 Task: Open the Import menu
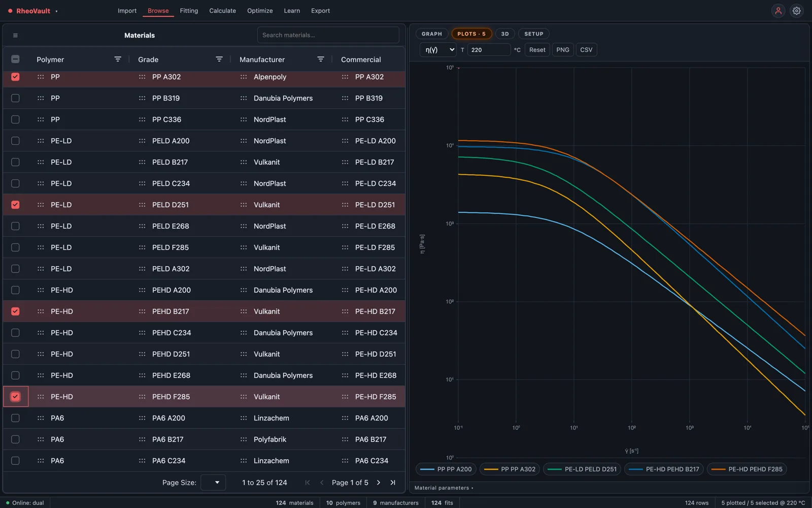click(x=127, y=11)
